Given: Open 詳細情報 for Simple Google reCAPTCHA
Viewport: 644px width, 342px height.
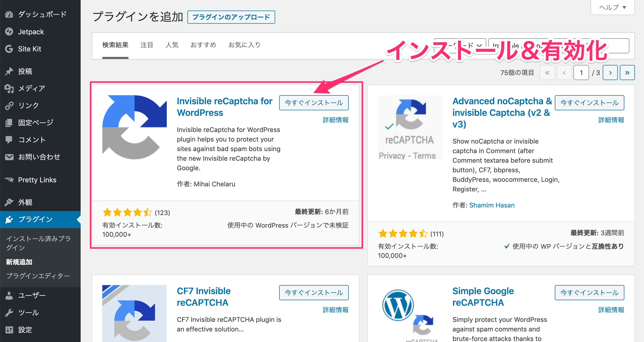Looking at the screenshot, I should tap(611, 310).
